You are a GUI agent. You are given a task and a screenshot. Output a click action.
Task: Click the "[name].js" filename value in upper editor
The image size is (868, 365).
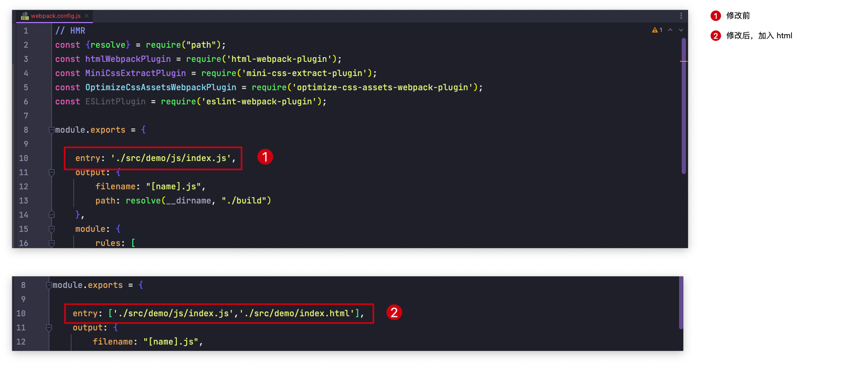(x=173, y=187)
